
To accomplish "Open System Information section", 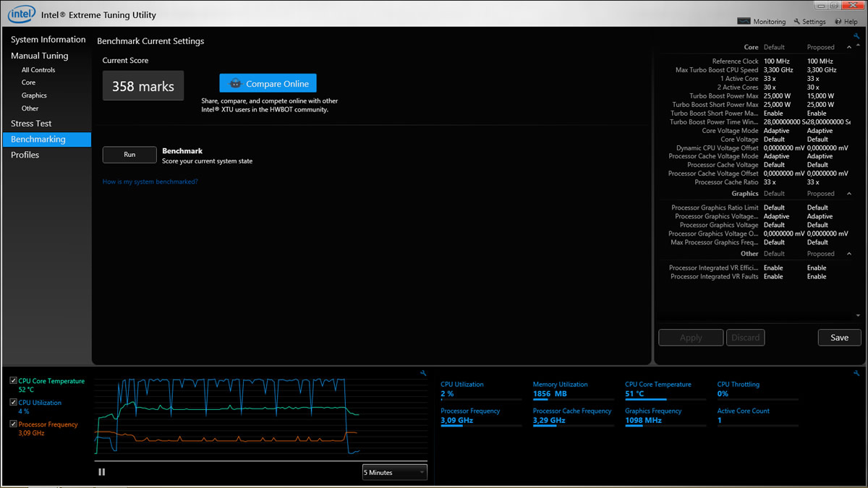I will (48, 40).
